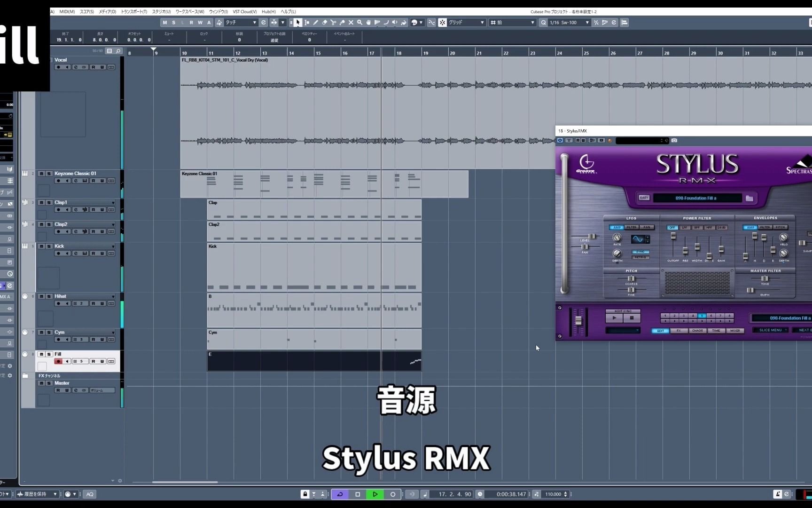Toggle Snap to Zero Crossing icon
The width and height of the screenshot is (812, 508).
click(431, 22)
